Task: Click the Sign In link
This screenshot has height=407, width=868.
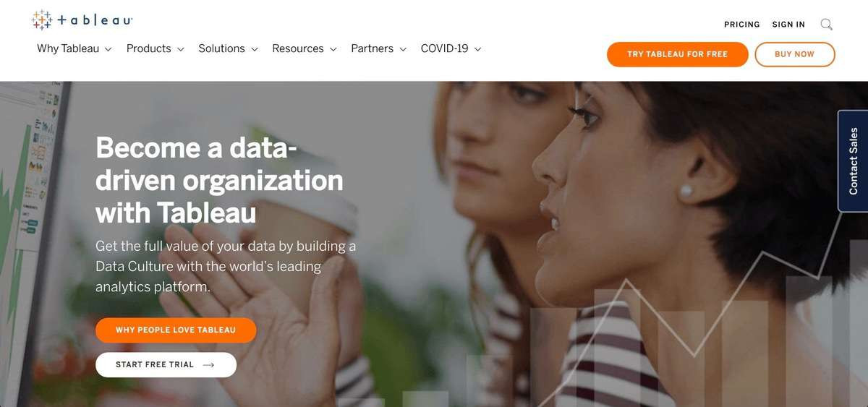Action: (788, 25)
